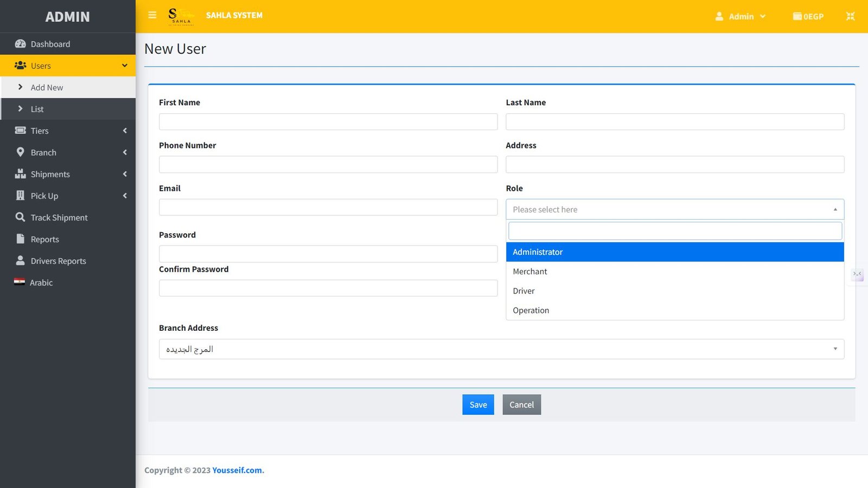Collapse the Users menu chevron

tap(125, 66)
